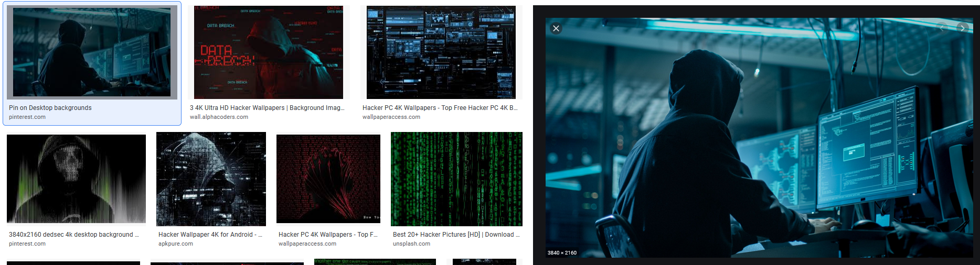This screenshot has width=980, height=265.
Task: Click the 'Pin on Desktop backgrounds' title
Action: pyautogui.click(x=50, y=108)
